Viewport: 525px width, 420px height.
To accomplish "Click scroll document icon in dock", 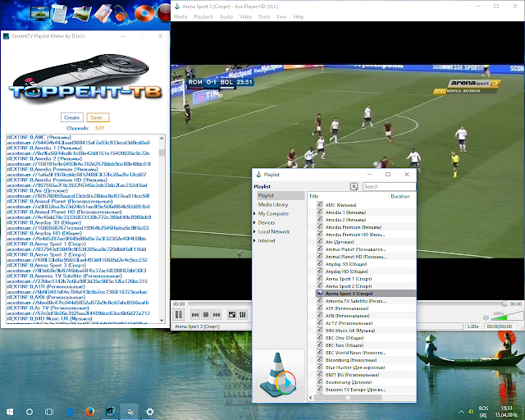I will [60, 13].
